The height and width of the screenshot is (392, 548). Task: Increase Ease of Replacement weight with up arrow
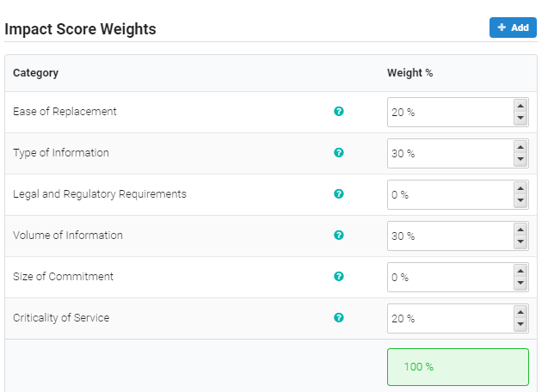(x=520, y=107)
